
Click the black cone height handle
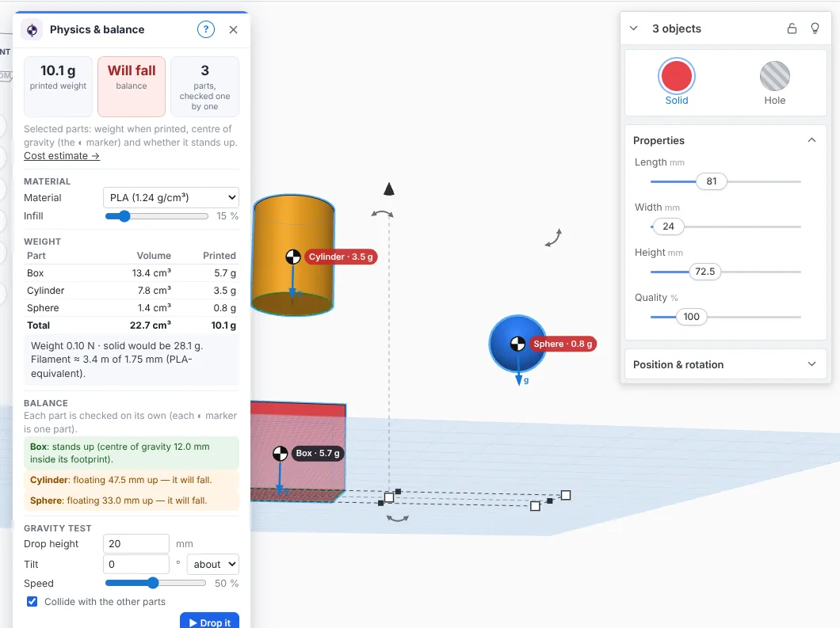[x=389, y=189]
